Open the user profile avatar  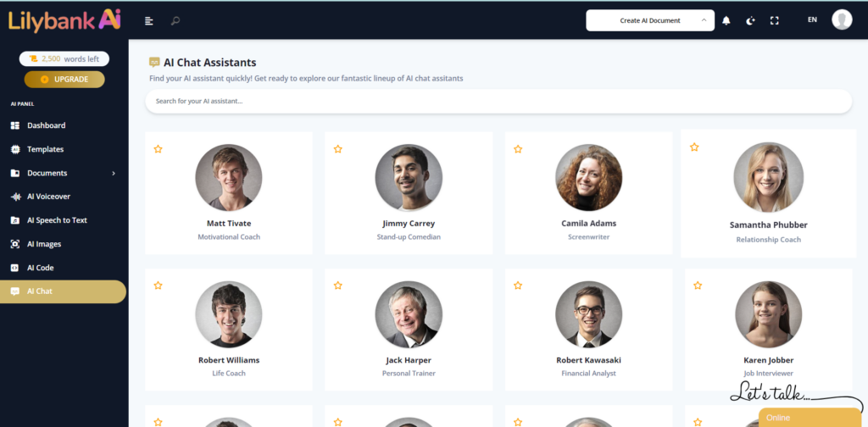tap(842, 20)
